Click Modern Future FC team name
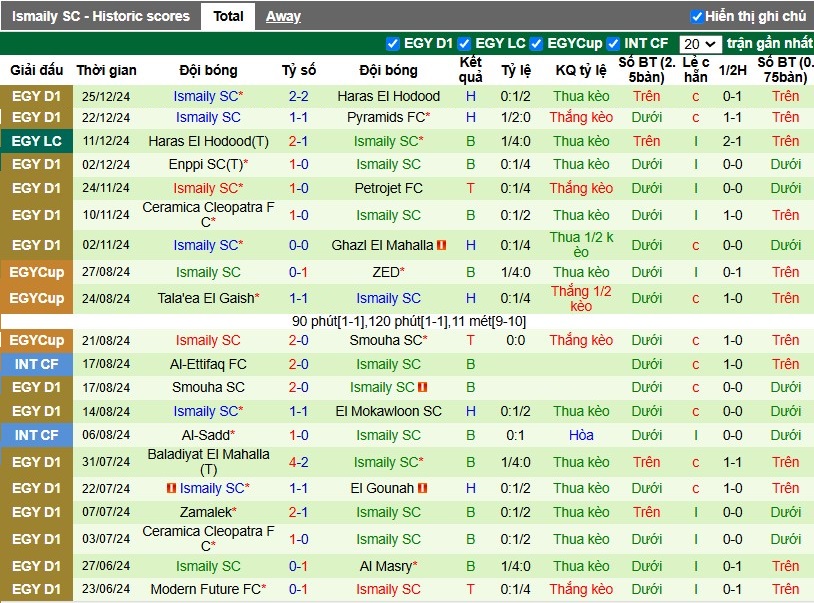 208,590
